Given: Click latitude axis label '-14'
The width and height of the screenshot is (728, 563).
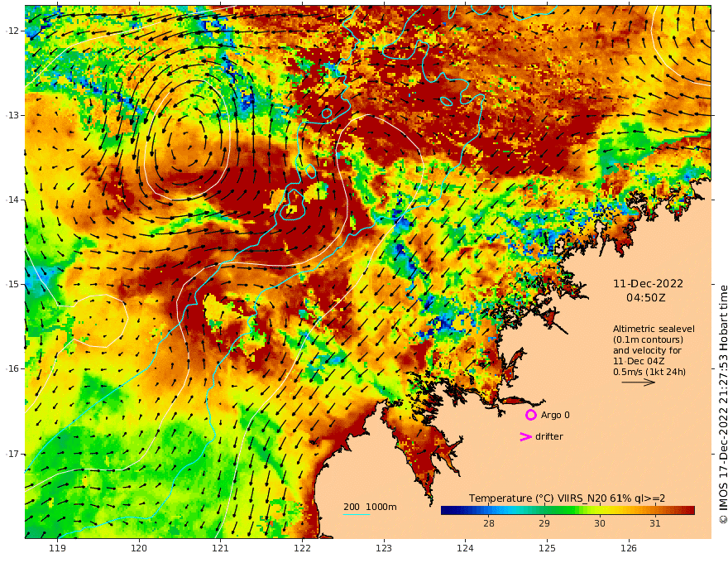Looking at the screenshot, I should point(12,200).
